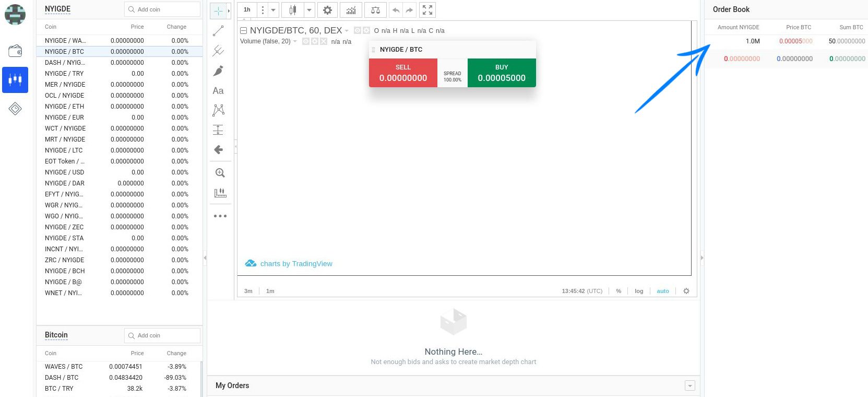This screenshot has width=868, height=397.
Task: Open the NYIGDE watchlist selector
Action: pyautogui.click(x=57, y=9)
